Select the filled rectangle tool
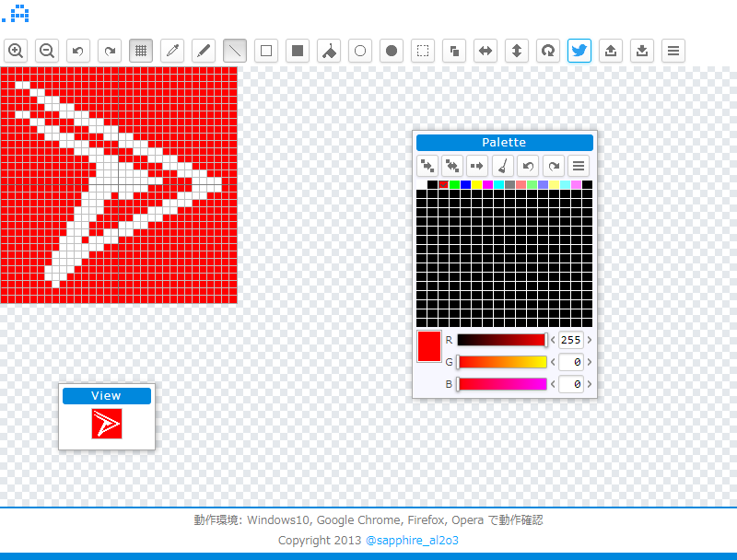Image resolution: width=737 pixels, height=560 pixels. pos(298,51)
